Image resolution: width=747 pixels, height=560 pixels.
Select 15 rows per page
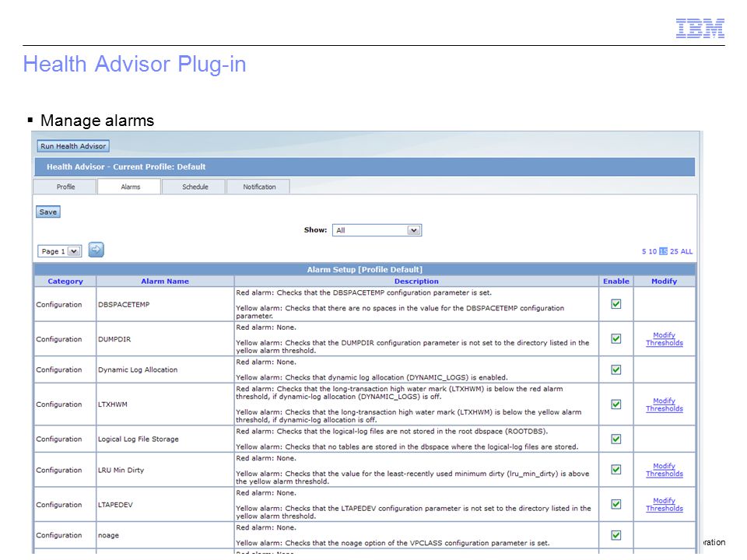[663, 251]
